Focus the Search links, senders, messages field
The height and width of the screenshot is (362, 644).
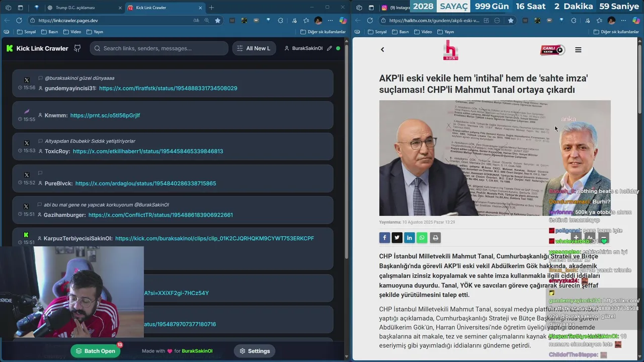159,48
